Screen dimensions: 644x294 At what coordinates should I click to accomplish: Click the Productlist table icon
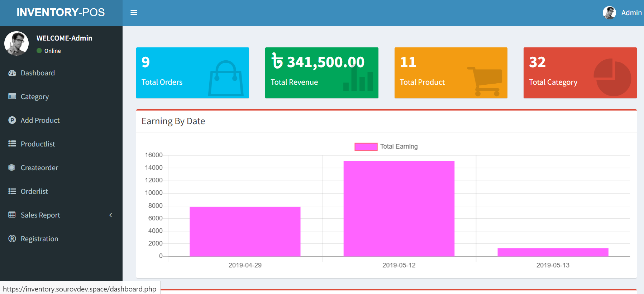click(x=12, y=144)
